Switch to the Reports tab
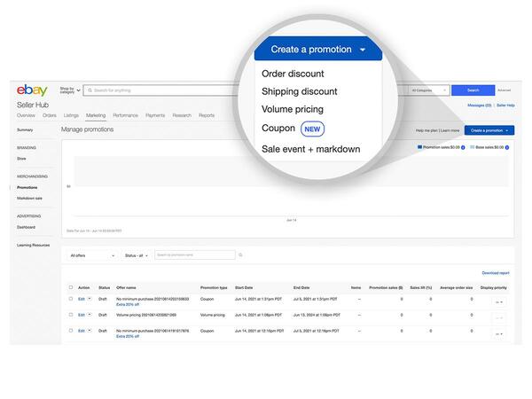The height and width of the screenshot is (399, 532). (x=207, y=115)
